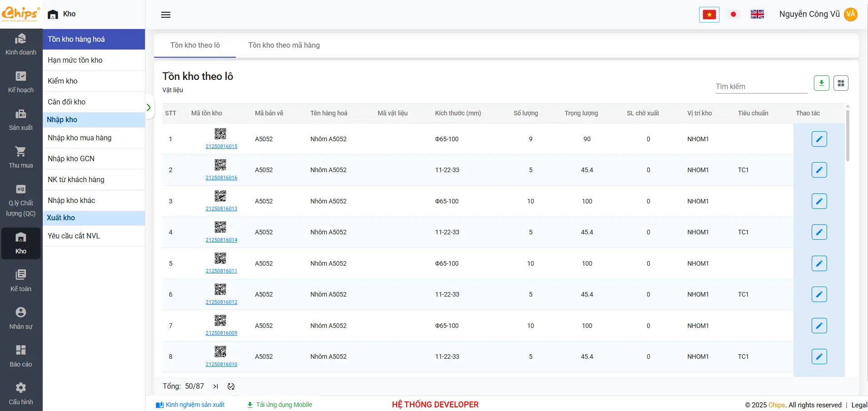Open Nhập kho GCN
Screen dimensions: 868x411
click(x=94, y=159)
